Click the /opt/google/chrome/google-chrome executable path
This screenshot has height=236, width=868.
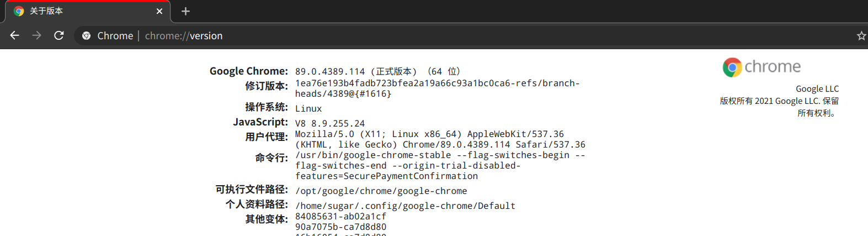click(381, 191)
